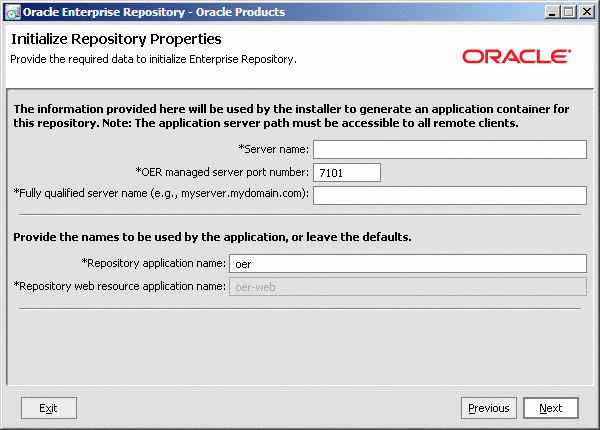The image size is (600, 430).
Task: Click the '*Fully qualified server name' label
Action: tap(161, 193)
